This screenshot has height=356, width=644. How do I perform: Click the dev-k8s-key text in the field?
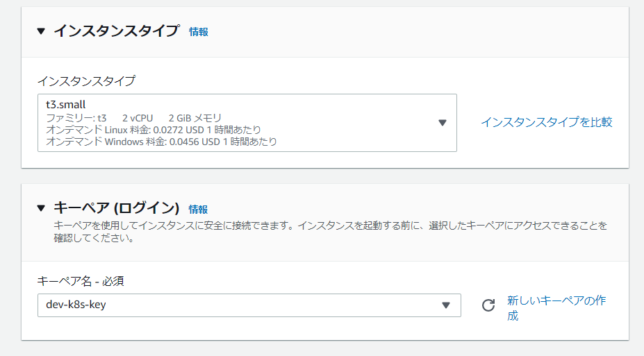click(x=76, y=305)
